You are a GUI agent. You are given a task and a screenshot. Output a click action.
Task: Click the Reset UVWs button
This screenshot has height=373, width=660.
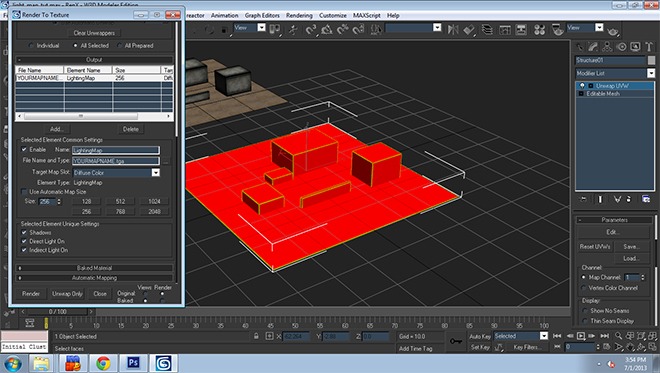(x=594, y=247)
